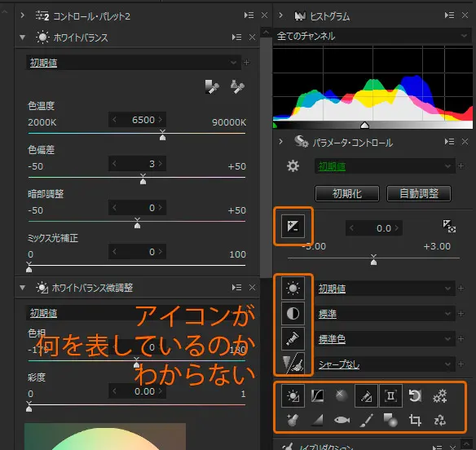Click the 彩度 0.00 value field

click(x=137, y=391)
